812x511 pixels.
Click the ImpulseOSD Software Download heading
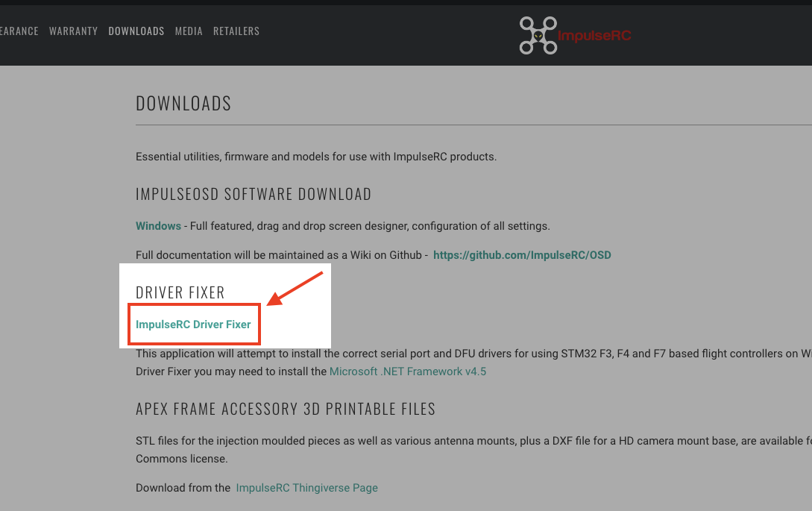[254, 195]
